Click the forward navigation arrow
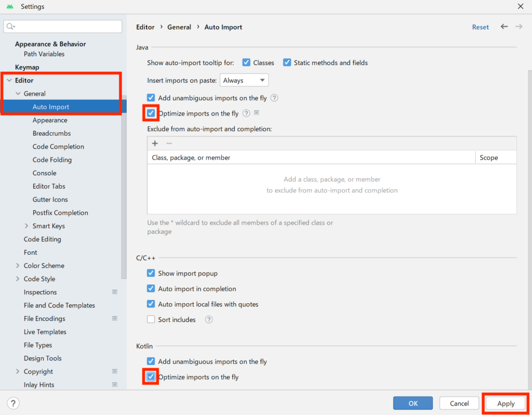Viewport: 532px width, 415px height. click(x=519, y=27)
